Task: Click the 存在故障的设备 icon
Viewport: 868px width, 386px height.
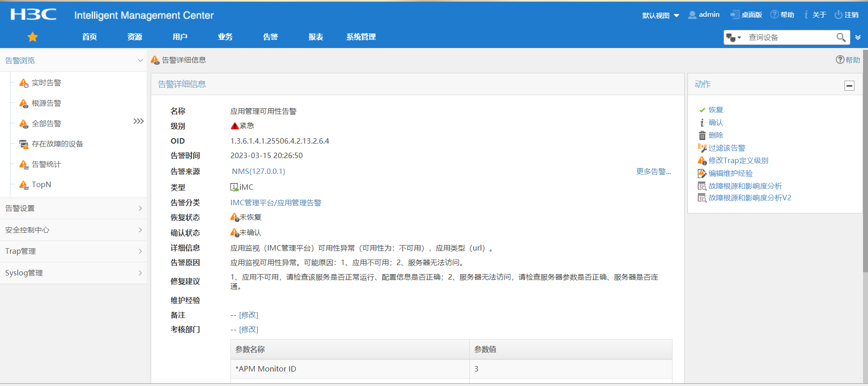Action: [24, 144]
